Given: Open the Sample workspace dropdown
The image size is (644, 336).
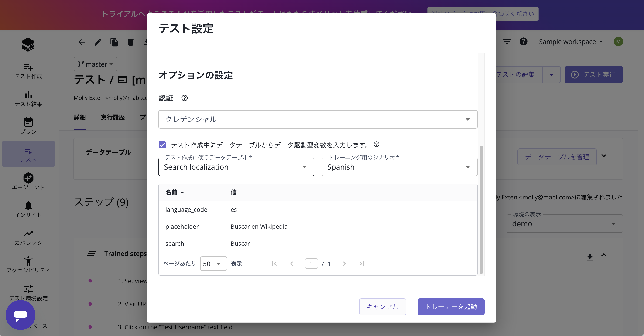Looking at the screenshot, I should point(571,41).
